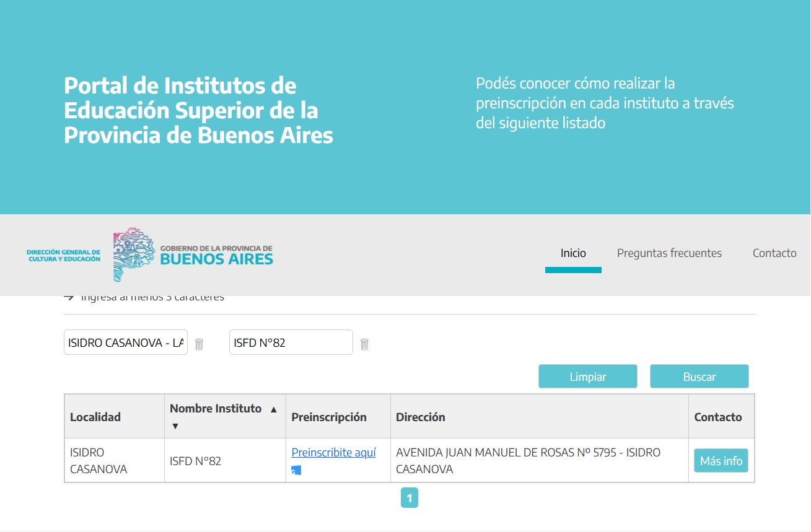Screen dimensions: 811x532
Task: Click the trash icon beside ISFD N°82 field
Action: 364,344
